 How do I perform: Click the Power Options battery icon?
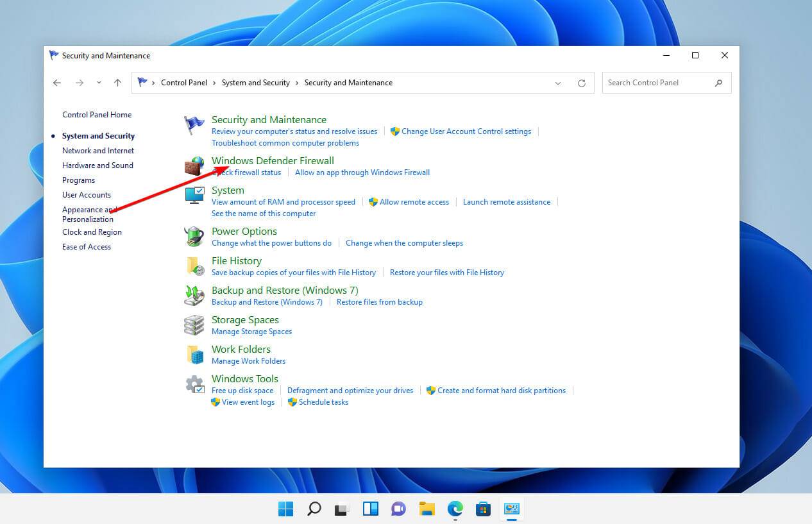tap(194, 236)
